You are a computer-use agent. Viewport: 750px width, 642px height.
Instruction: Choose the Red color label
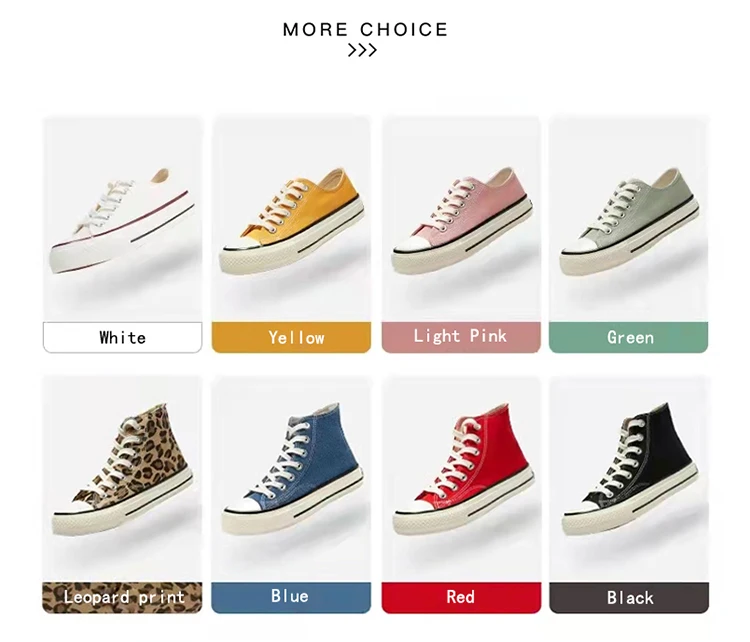[x=461, y=598]
